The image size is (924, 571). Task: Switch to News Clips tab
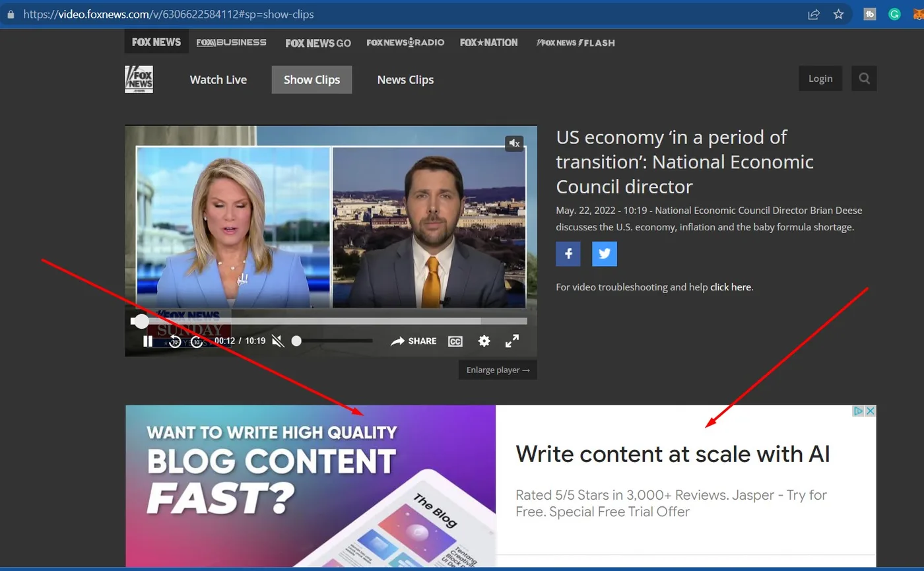pos(405,80)
